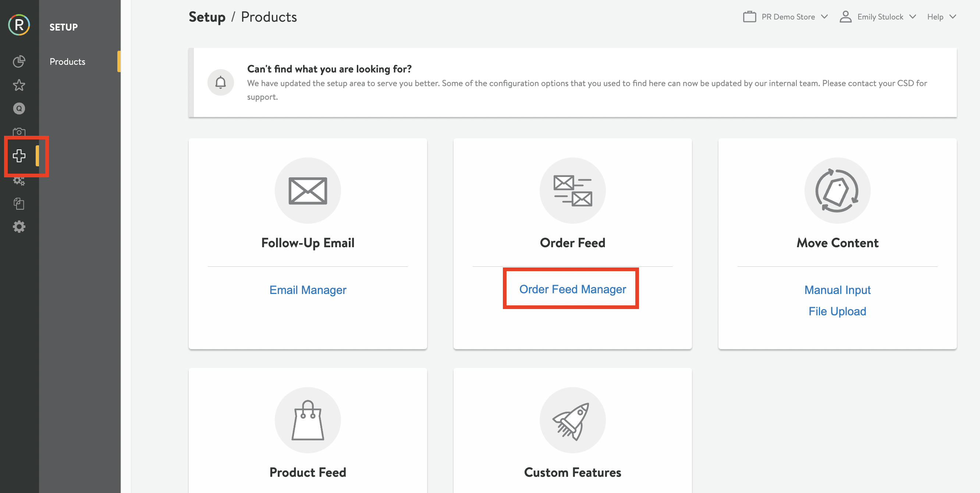The width and height of the screenshot is (980, 493).
Task: Select Products in the Setup menu
Action: 67,62
